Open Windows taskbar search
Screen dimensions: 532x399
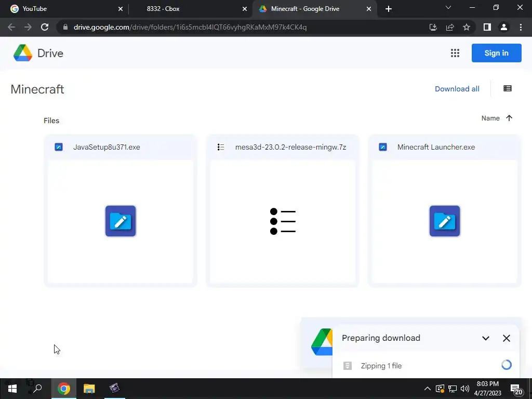coord(37,389)
